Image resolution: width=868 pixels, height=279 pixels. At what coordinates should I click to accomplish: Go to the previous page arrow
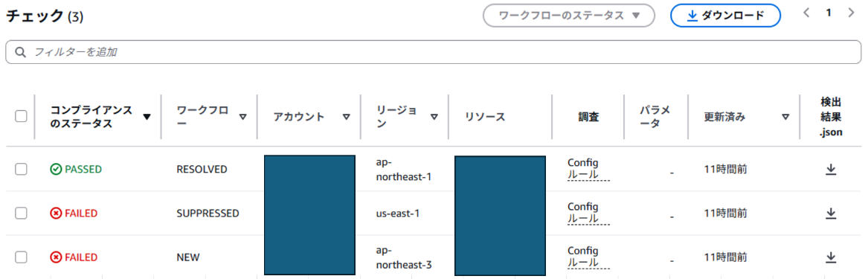(x=806, y=13)
